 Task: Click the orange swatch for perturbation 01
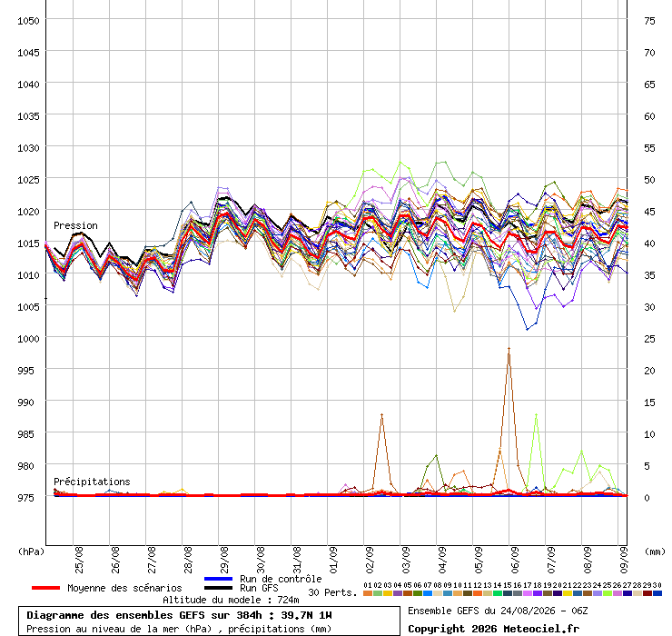368,593
